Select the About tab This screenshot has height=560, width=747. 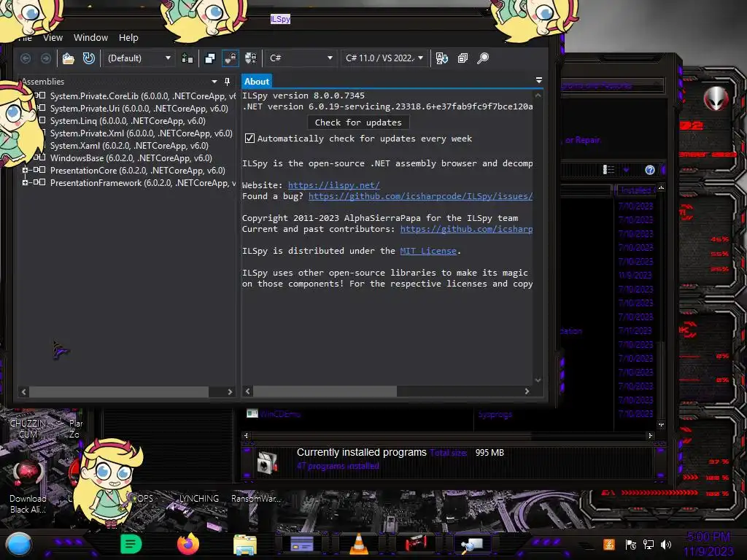257,82
